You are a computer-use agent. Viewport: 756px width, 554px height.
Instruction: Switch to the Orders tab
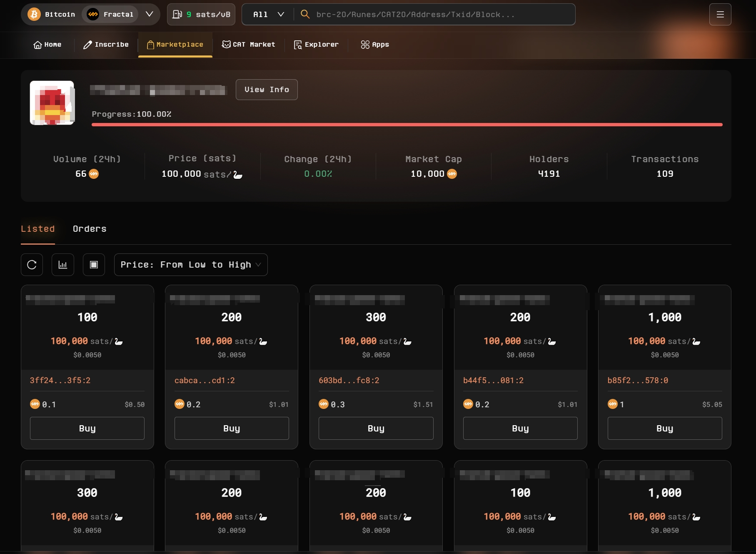click(90, 229)
